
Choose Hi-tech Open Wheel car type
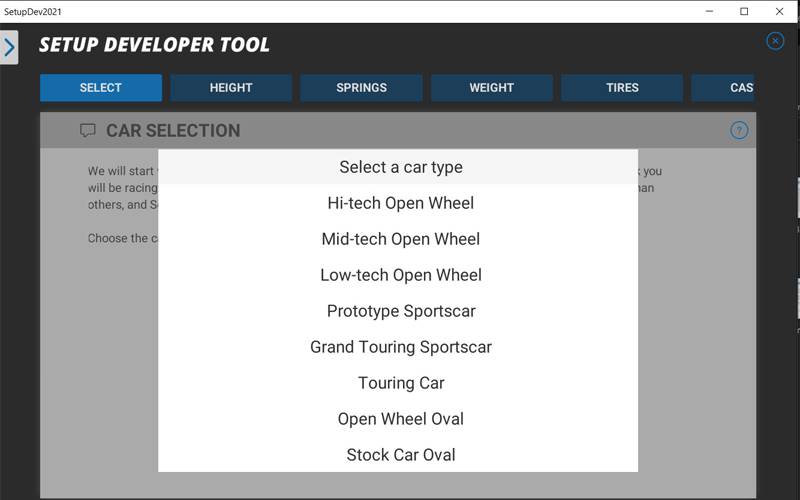coord(400,203)
